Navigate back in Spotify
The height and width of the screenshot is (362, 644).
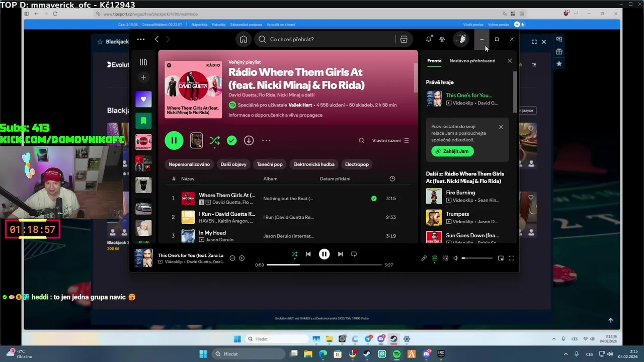[157, 39]
